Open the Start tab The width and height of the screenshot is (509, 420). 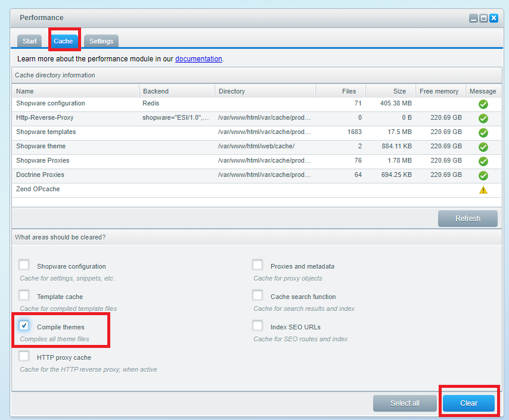[30, 41]
